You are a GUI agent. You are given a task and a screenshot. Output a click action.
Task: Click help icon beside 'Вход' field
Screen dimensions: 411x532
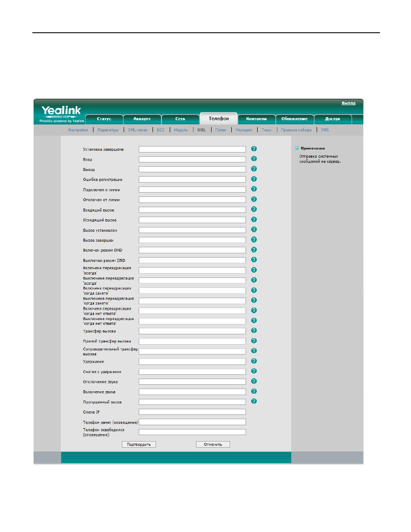[254, 159]
